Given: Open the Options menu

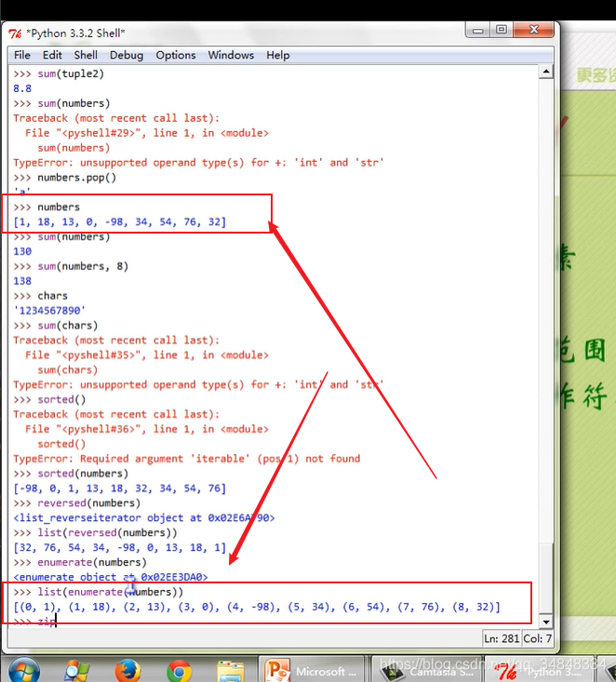Looking at the screenshot, I should pyautogui.click(x=176, y=55).
